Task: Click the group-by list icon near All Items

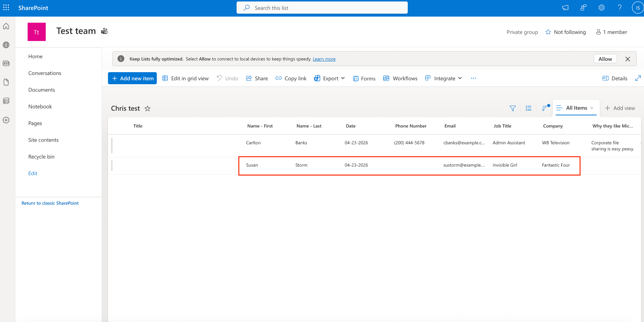Action: (x=528, y=108)
